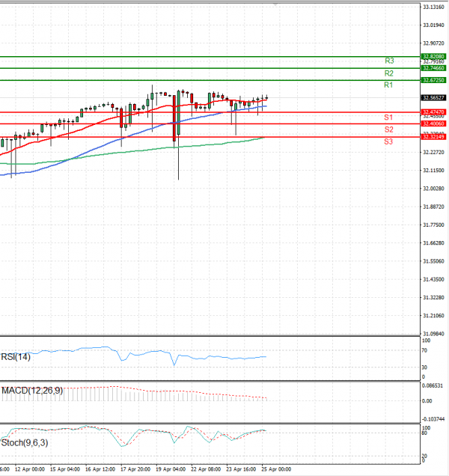Click the R3 resistance label

389,61
